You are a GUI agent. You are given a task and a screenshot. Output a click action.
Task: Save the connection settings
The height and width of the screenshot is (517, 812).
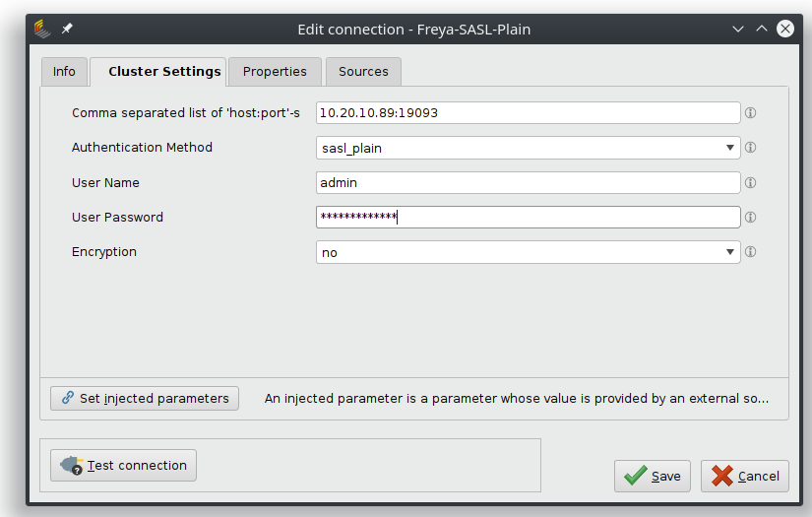click(x=653, y=476)
